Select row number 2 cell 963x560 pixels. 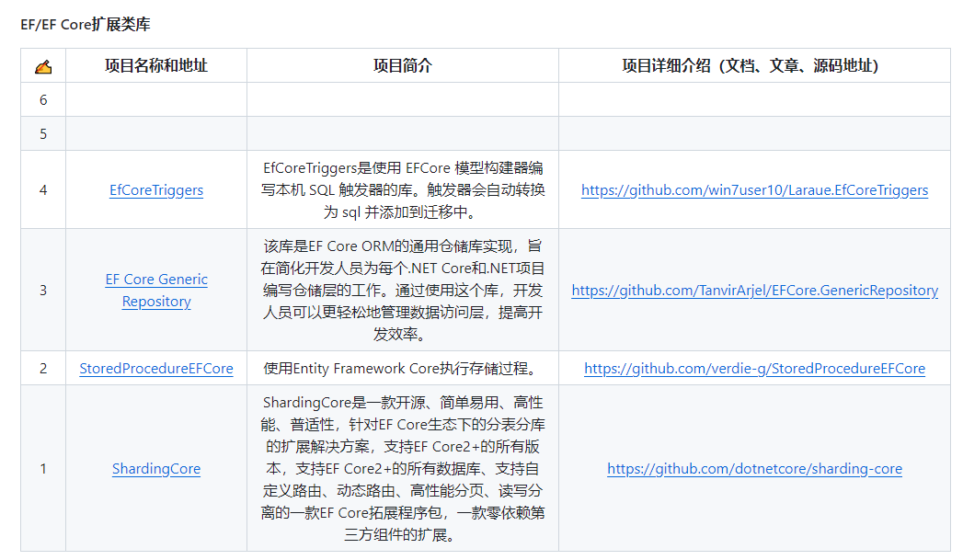[x=42, y=368]
